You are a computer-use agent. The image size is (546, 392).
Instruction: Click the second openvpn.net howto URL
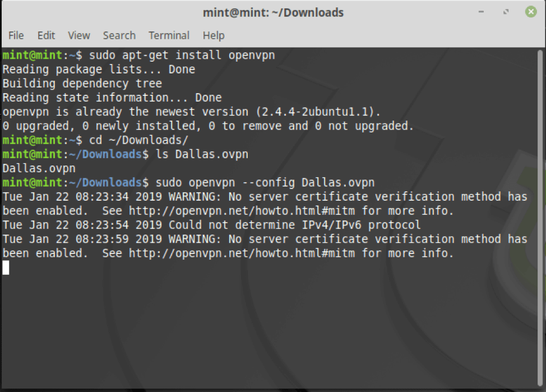[x=242, y=253]
